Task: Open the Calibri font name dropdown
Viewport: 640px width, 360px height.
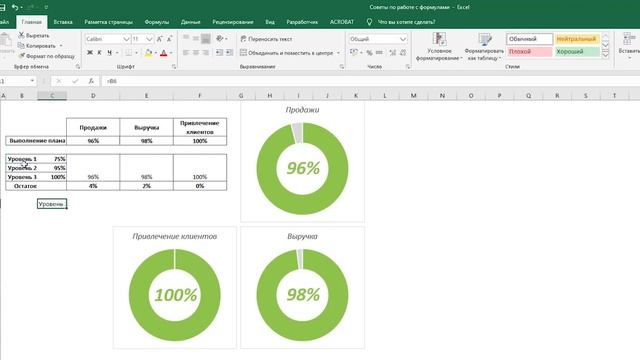Action: pos(126,39)
